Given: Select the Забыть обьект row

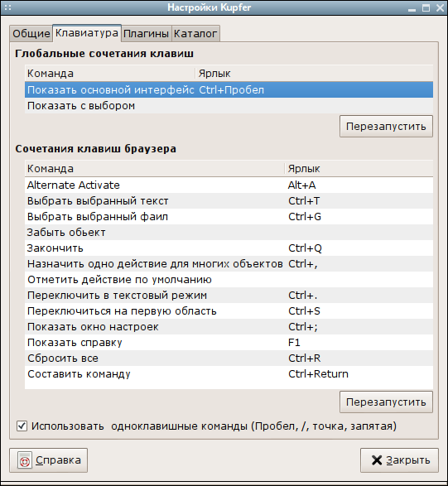Looking at the screenshot, I should (x=229, y=233).
